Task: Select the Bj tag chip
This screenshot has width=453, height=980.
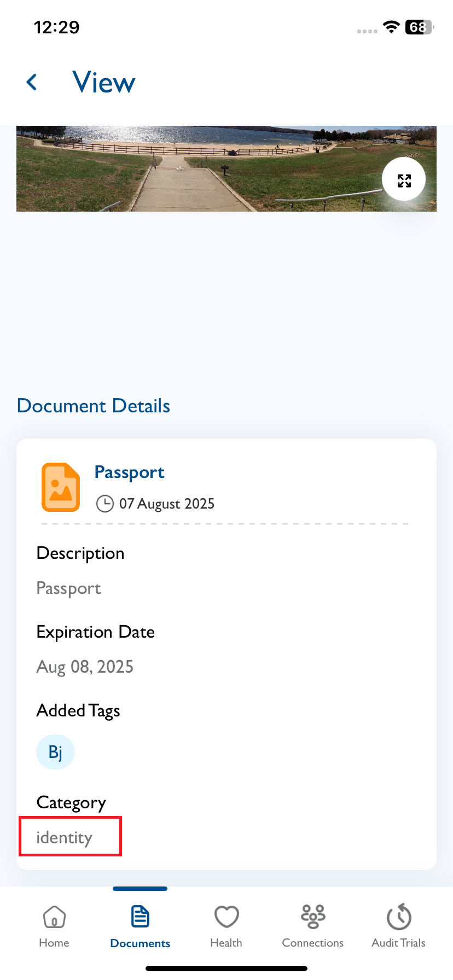Action: click(x=55, y=752)
